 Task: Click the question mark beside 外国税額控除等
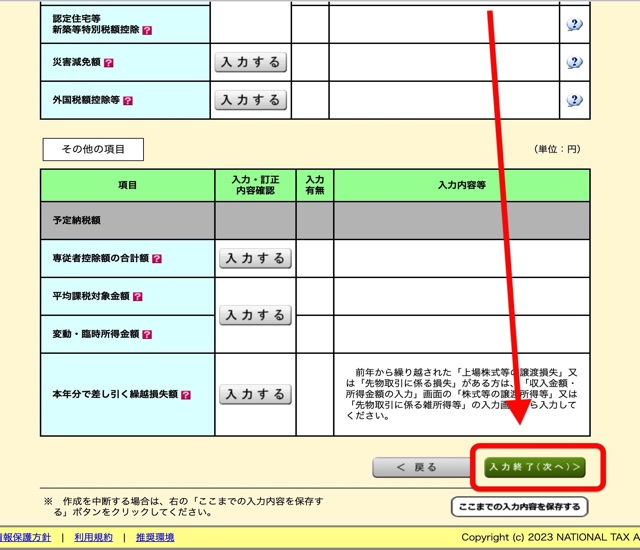tap(128, 100)
